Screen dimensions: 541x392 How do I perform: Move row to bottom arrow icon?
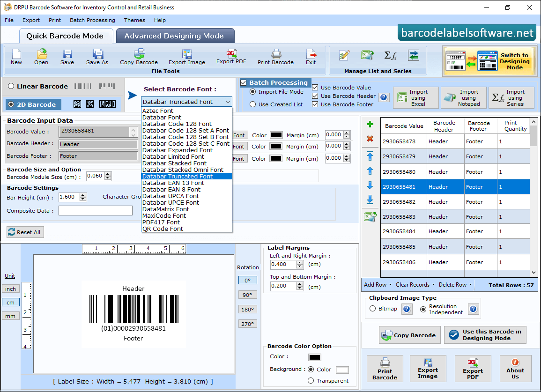370,200
